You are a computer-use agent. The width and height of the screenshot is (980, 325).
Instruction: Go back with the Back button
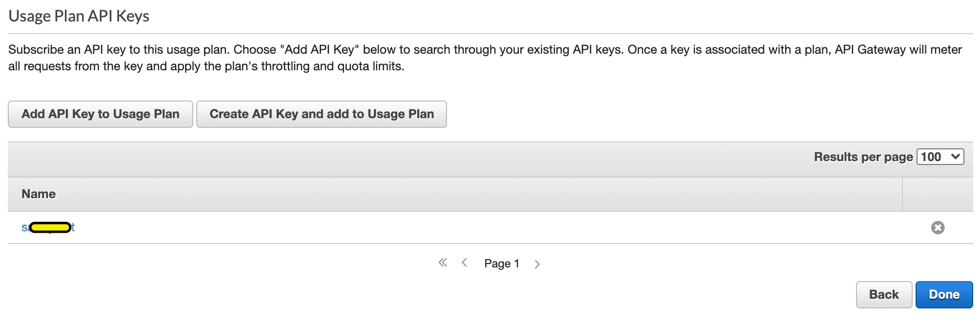(x=884, y=295)
